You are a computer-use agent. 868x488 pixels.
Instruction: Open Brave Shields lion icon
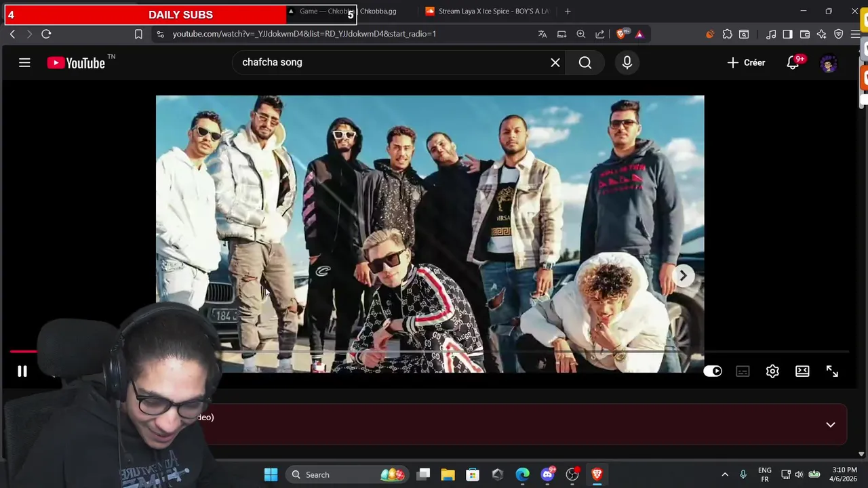coord(622,33)
